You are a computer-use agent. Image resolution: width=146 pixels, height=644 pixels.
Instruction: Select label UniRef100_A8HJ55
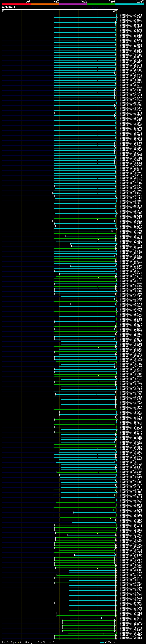pos(131,590)
